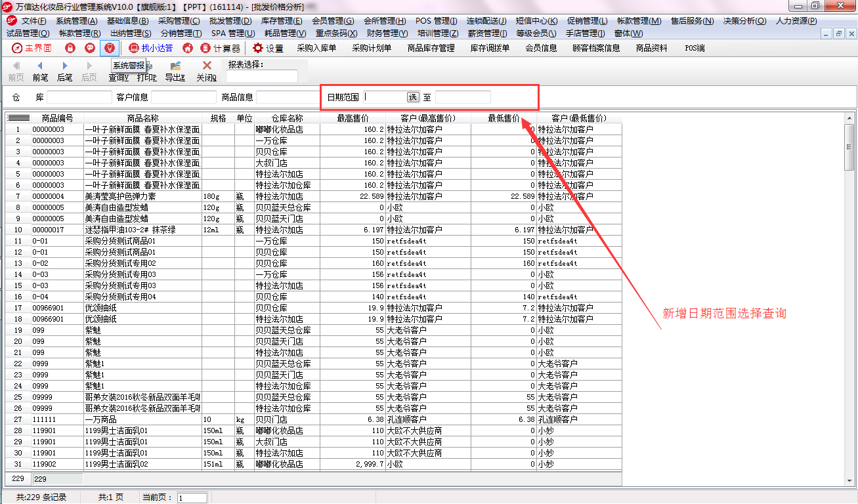Open the 财务管理(Y) menu
This screenshot has height=504, width=858.
(x=387, y=33)
